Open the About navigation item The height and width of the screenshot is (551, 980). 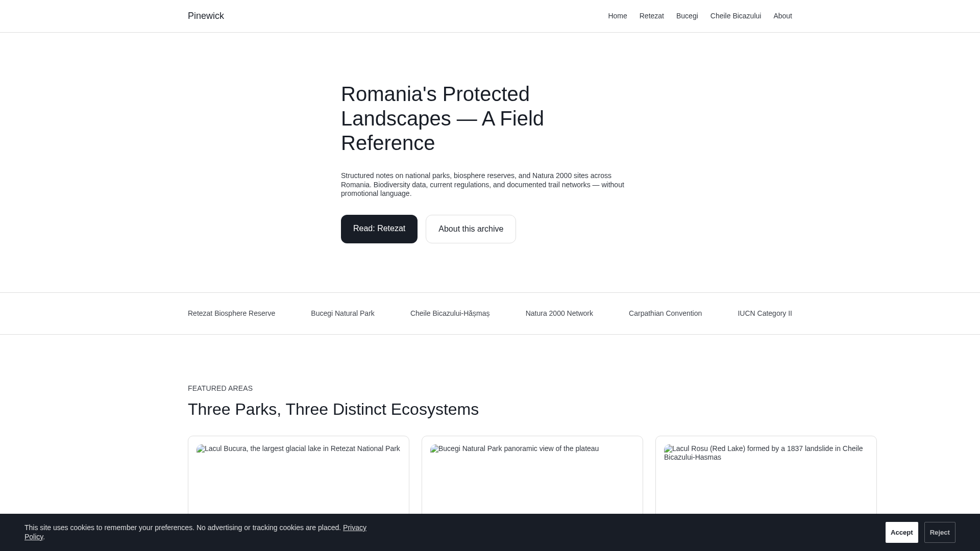(782, 16)
